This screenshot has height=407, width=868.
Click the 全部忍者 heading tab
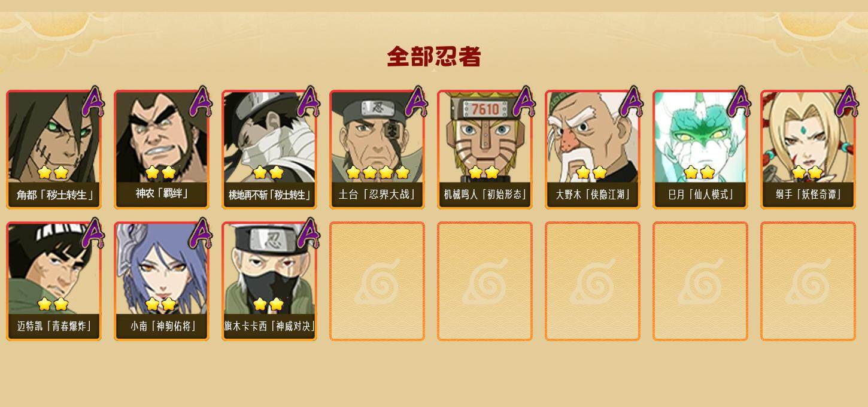click(x=434, y=57)
